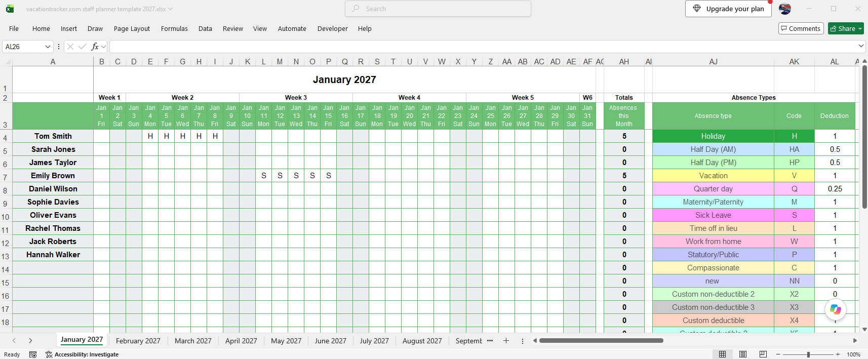Open the Developer ribbon tab
This screenshot has width=868, height=359.
(x=333, y=29)
